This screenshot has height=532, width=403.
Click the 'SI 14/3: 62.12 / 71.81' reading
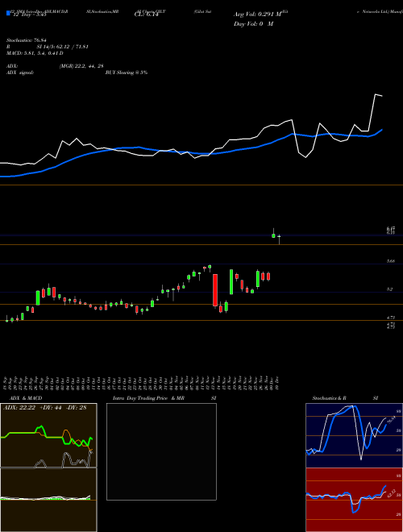[63, 47]
